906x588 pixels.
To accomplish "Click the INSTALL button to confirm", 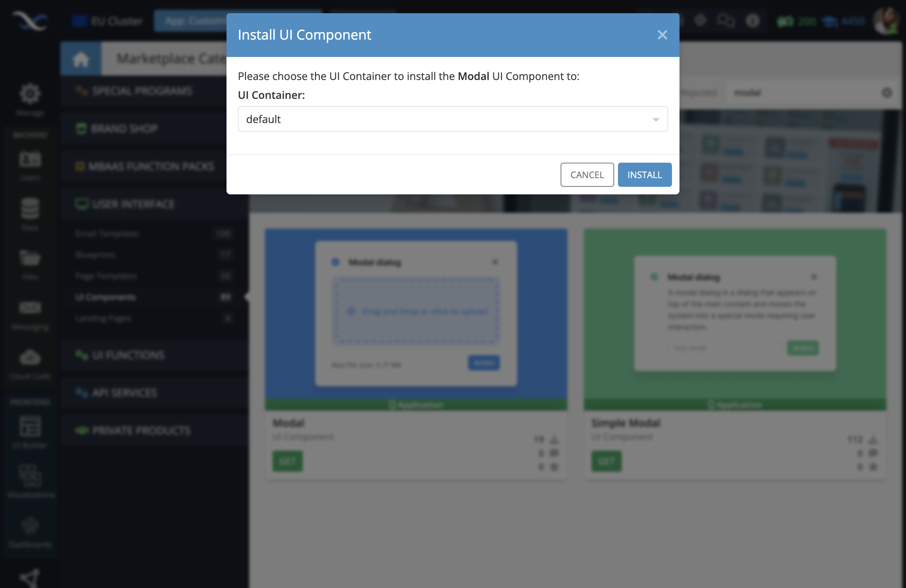I will coord(644,174).
